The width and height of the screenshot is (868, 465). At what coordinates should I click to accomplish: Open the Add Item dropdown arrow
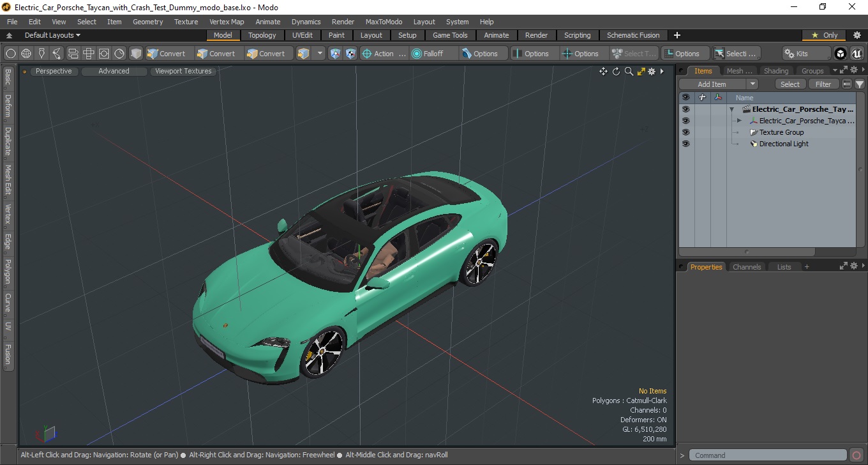pos(752,84)
